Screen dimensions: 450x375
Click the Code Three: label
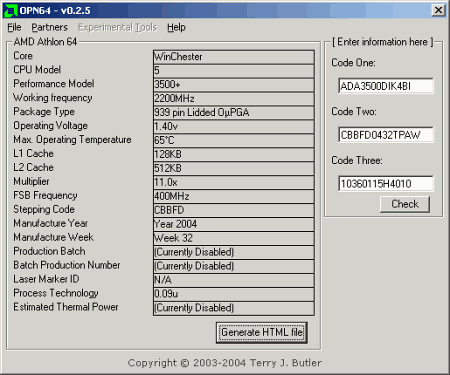pos(357,161)
